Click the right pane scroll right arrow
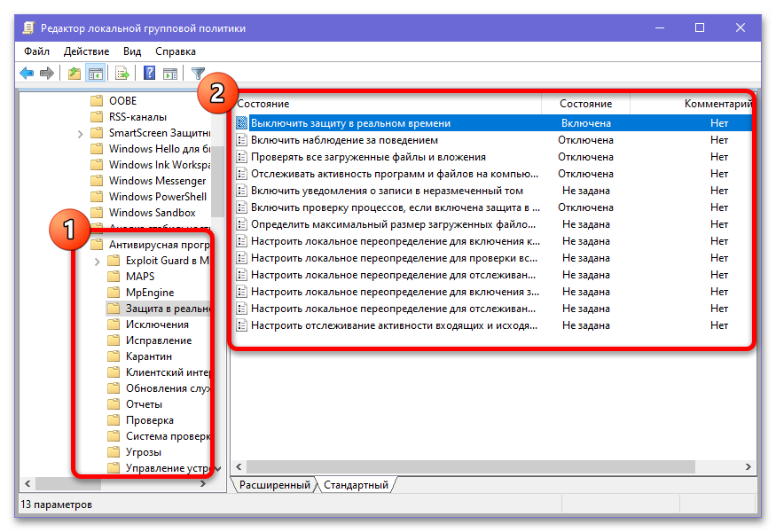Screen dimensions: 776x532 [x=748, y=466]
